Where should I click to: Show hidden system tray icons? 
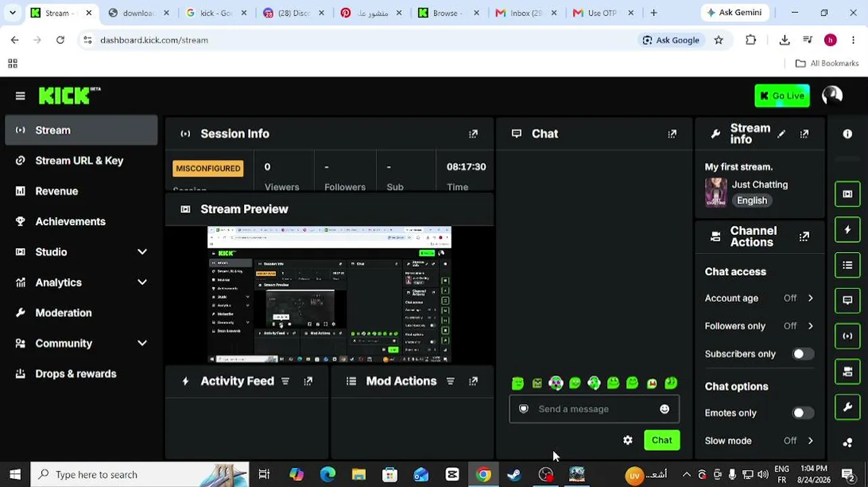[687, 475]
